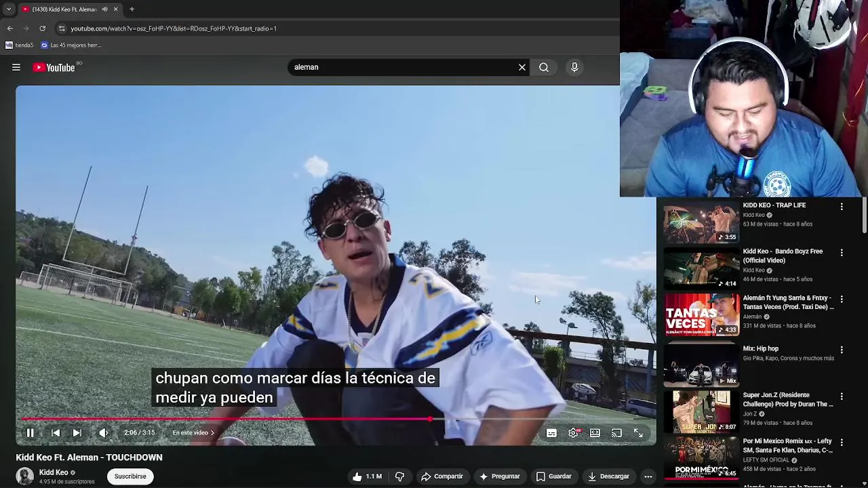Close the Kidd Keo YouTube tab

(x=115, y=9)
